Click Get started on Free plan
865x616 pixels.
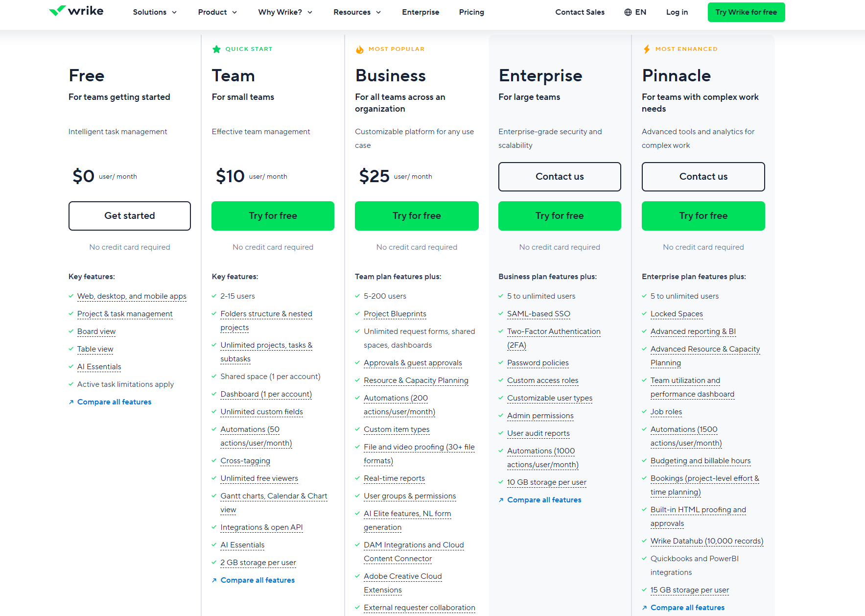(x=130, y=216)
